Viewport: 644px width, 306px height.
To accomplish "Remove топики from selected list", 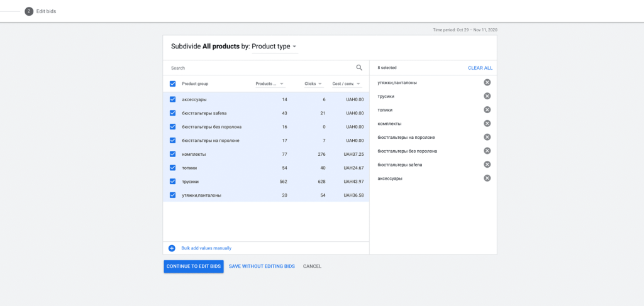I will click(487, 110).
